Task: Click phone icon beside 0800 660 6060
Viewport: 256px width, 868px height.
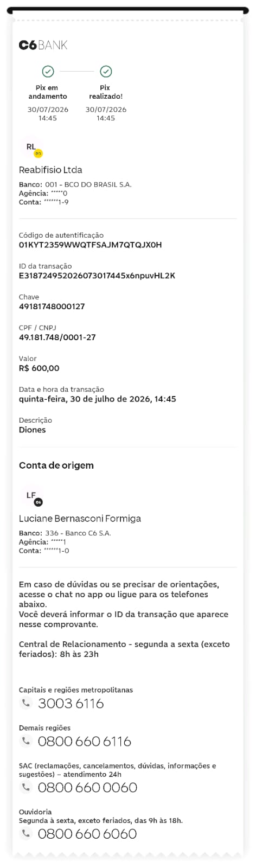Action: pos(25,834)
